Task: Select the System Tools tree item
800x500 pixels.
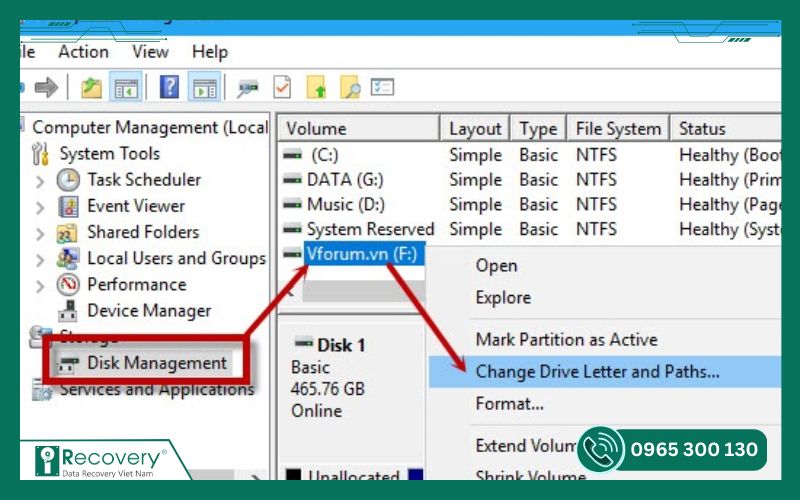Action: (109, 154)
